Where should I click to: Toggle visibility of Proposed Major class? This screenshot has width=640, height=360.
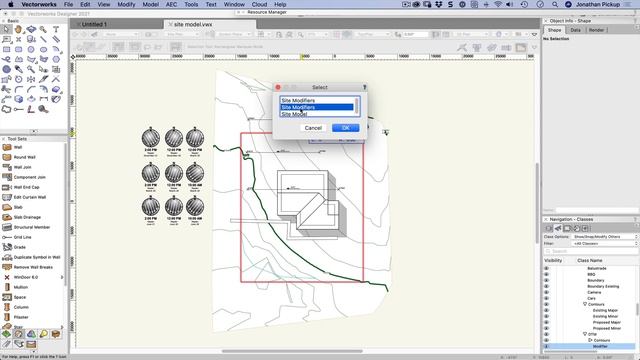point(547,322)
